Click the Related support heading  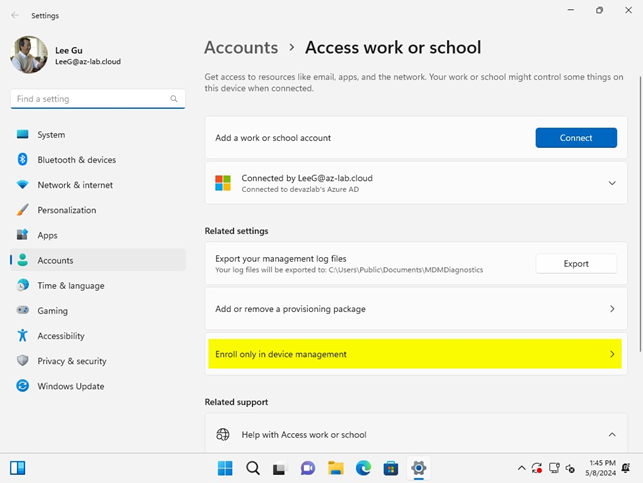point(236,402)
